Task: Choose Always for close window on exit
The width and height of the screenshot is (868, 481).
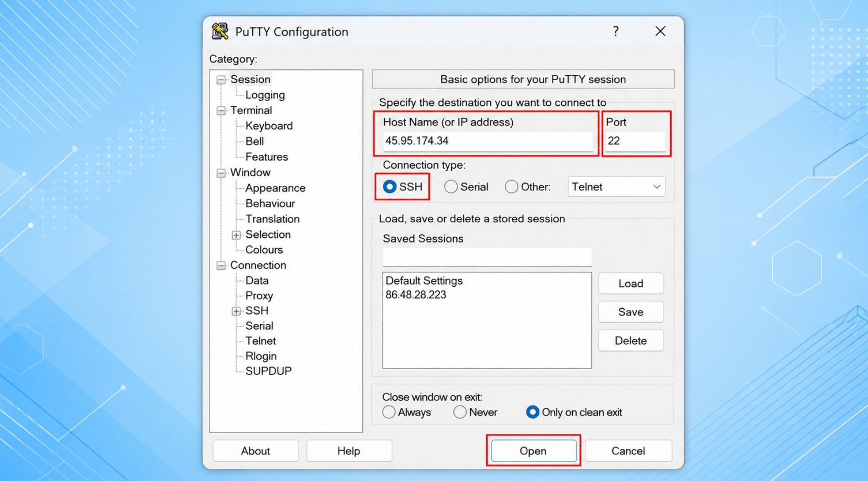Action: click(389, 412)
